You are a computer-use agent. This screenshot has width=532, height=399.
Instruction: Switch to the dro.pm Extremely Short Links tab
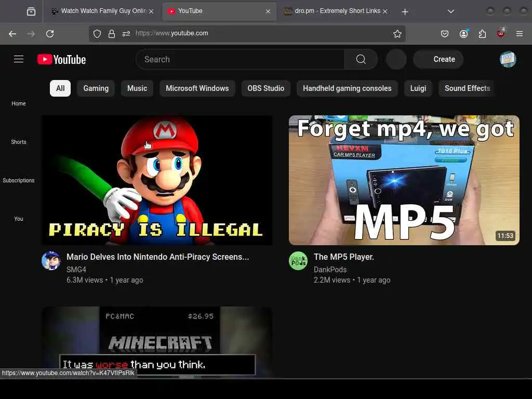[336, 11]
